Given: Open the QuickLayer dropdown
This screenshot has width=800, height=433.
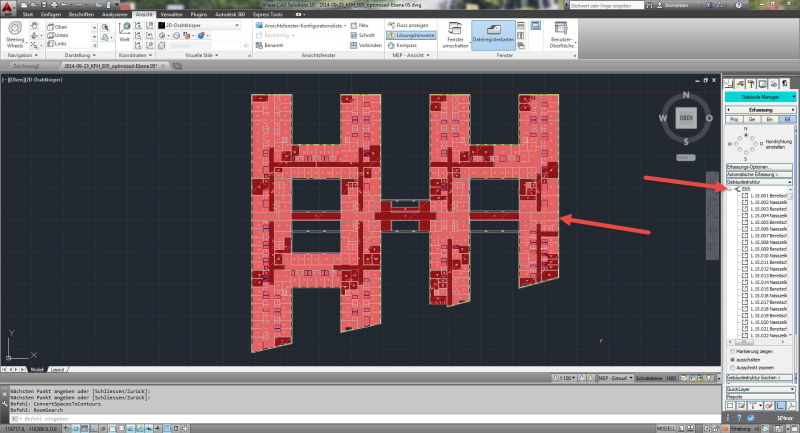Looking at the screenshot, I should (x=760, y=389).
